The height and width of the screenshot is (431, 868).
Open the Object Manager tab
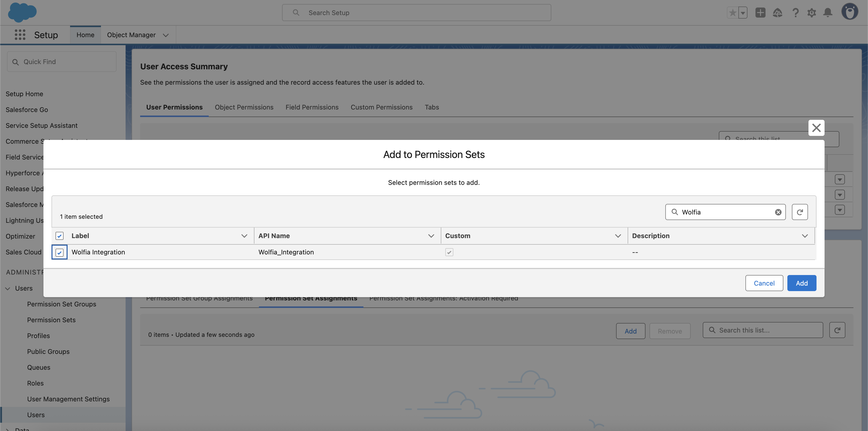click(131, 35)
